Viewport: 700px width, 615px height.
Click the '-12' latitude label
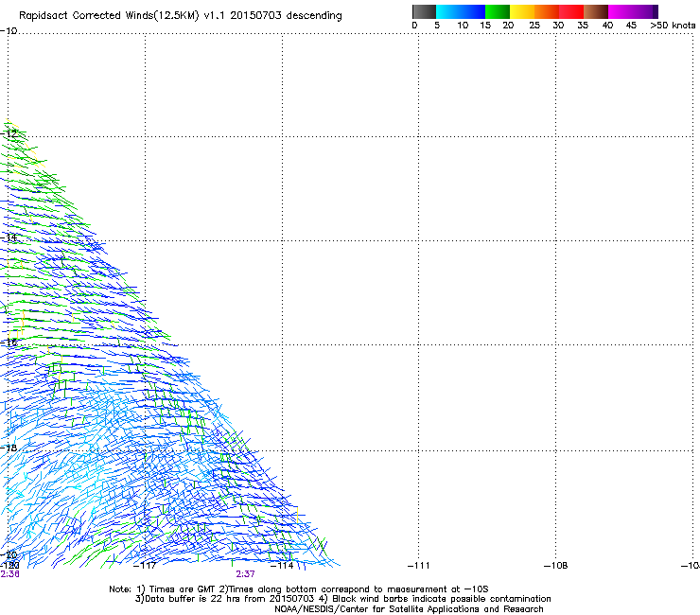coord(9,133)
